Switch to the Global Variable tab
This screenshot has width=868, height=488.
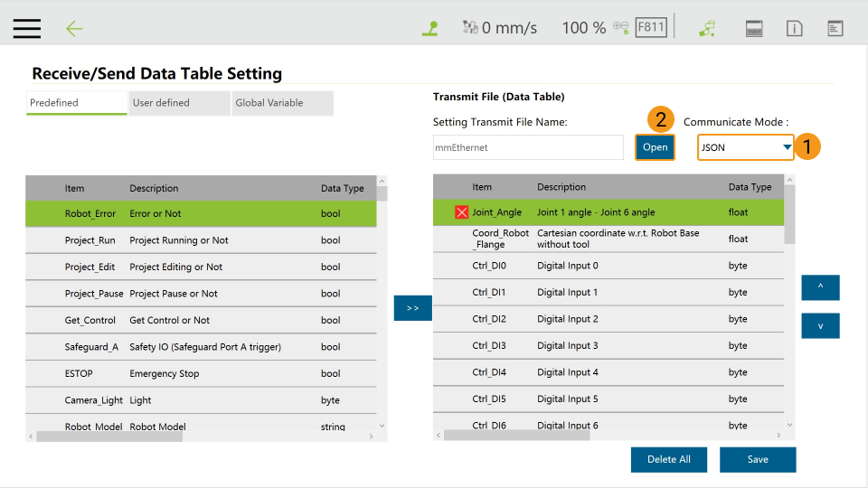click(282, 103)
